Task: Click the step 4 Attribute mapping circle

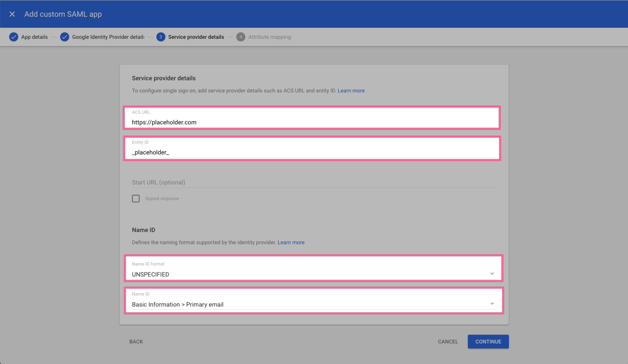Action: click(241, 37)
